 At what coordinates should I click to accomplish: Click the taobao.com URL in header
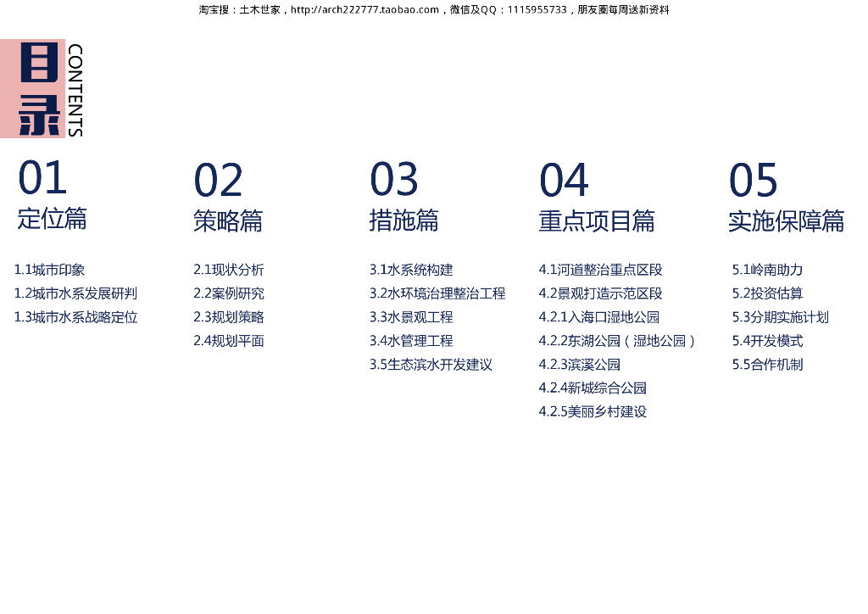364,10
